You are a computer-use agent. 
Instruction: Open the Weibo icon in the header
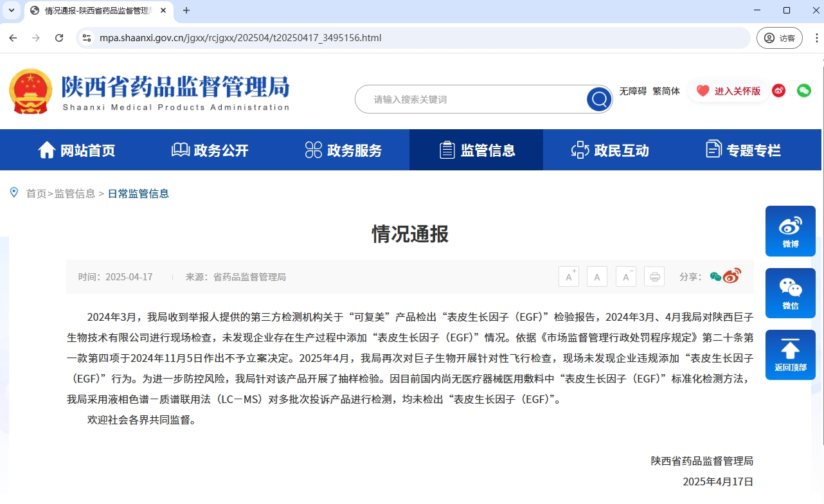(x=778, y=91)
